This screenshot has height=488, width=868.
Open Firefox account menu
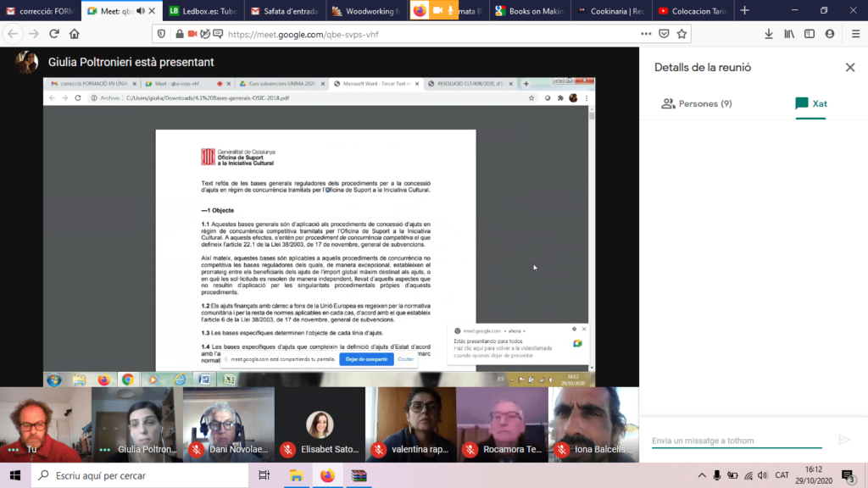(829, 34)
